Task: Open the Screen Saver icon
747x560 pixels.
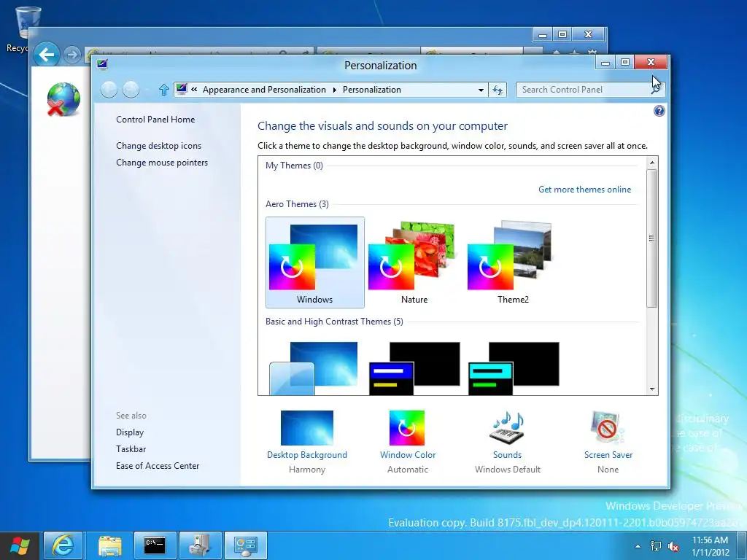Action: tap(607, 427)
